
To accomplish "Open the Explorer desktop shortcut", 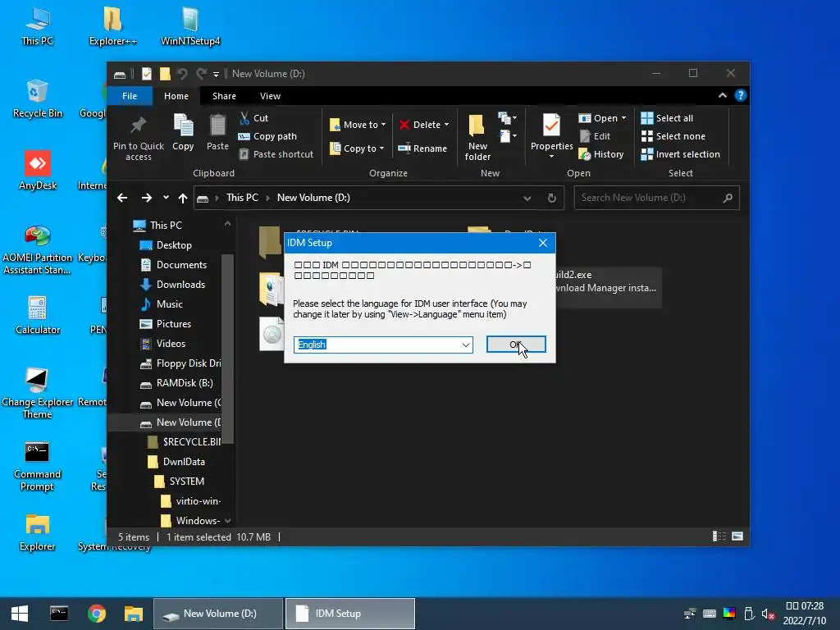I will pos(38,532).
